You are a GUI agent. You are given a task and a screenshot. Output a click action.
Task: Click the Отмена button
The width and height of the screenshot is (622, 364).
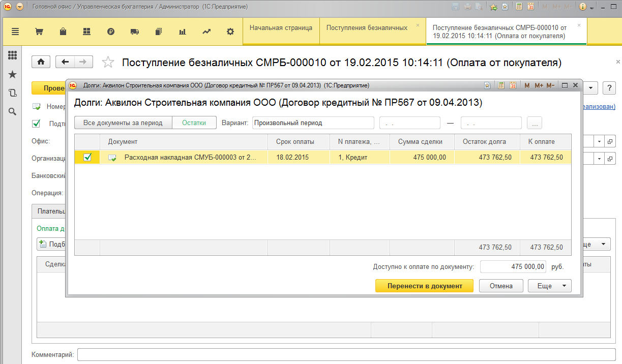[501, 286]
